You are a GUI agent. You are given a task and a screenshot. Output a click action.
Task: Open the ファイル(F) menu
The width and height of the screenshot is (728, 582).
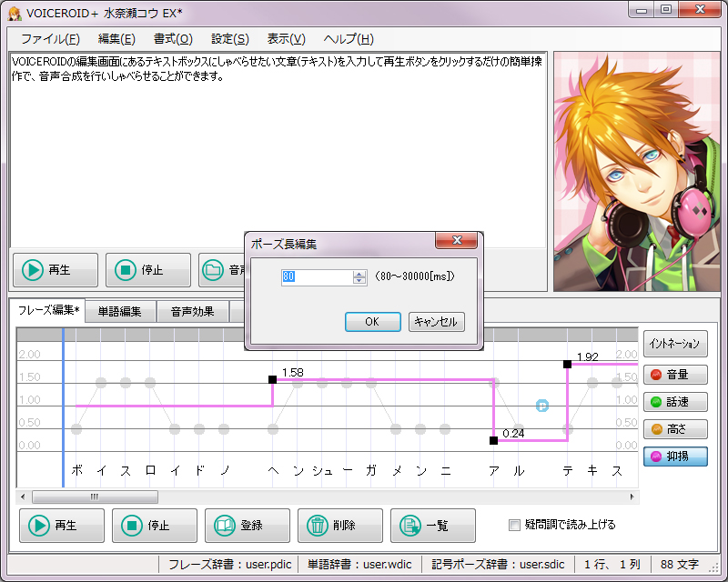pyautogui.click(x=51, y=39)
